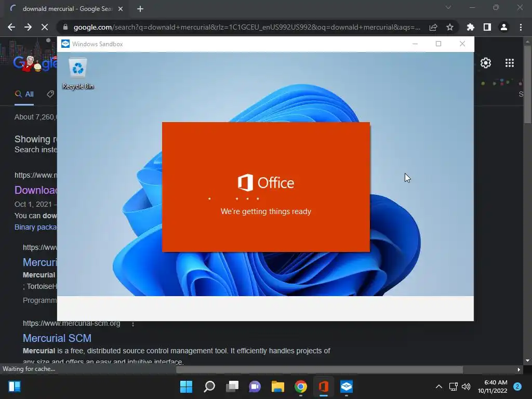Image resolution: width=532 pixels, height=399 pixels.
Task: Maximize the Windows Sandbox window
Action: coord(438,44)
